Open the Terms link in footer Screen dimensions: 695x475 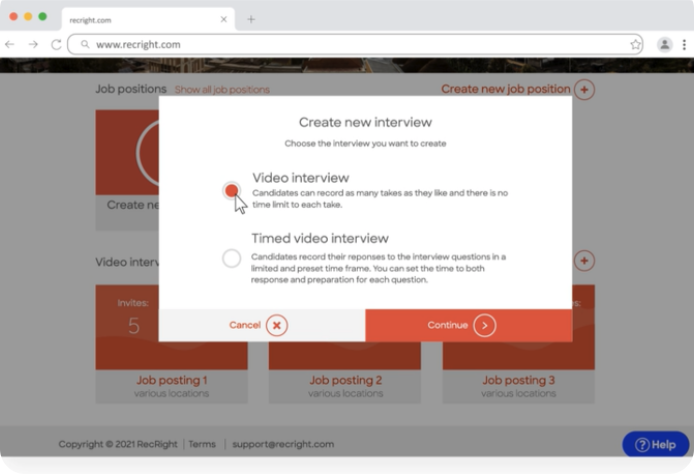(x=202, y=444)
